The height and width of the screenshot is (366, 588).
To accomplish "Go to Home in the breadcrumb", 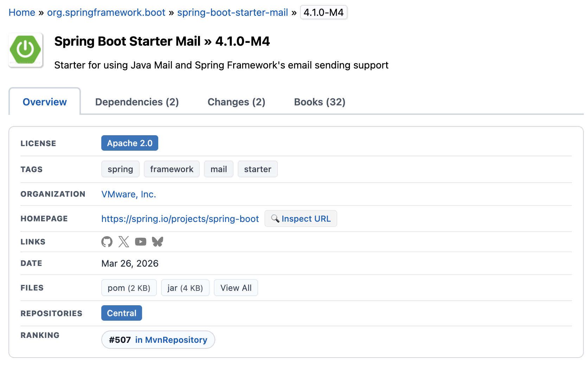I will click(22, 12).
